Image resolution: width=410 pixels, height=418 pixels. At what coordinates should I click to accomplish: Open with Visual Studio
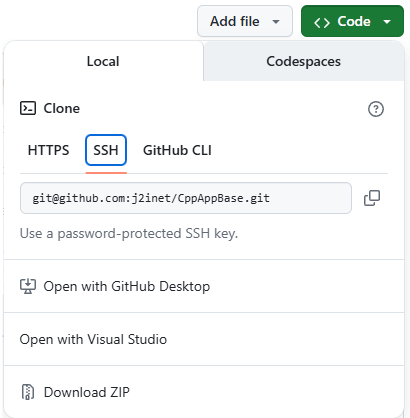[204, 339]
